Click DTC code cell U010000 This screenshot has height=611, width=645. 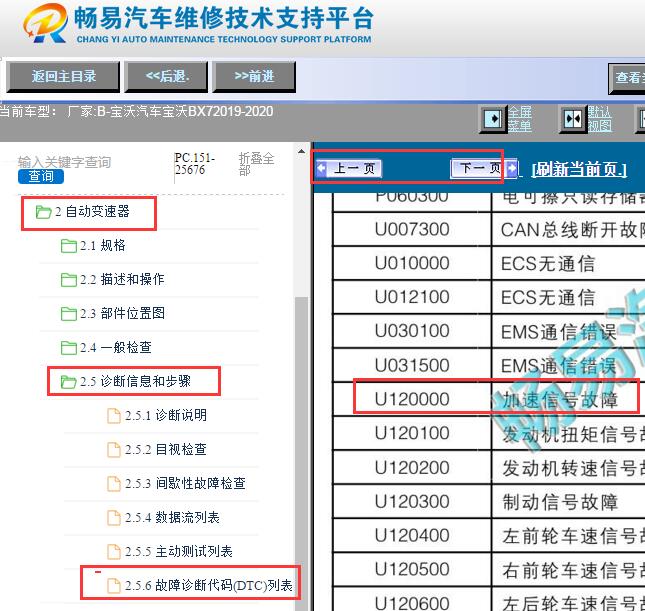[412, 263]
